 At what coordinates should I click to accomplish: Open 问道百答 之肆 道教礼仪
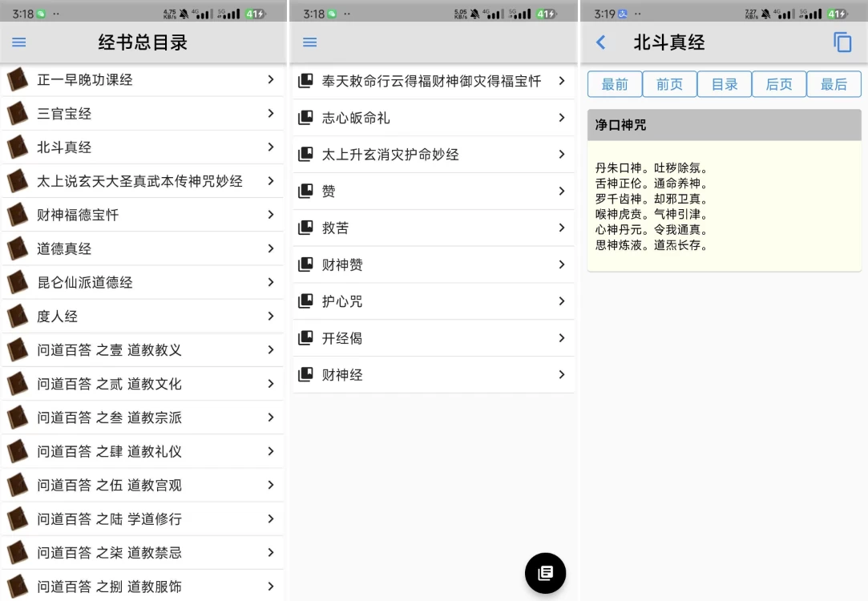pos(109,451)
